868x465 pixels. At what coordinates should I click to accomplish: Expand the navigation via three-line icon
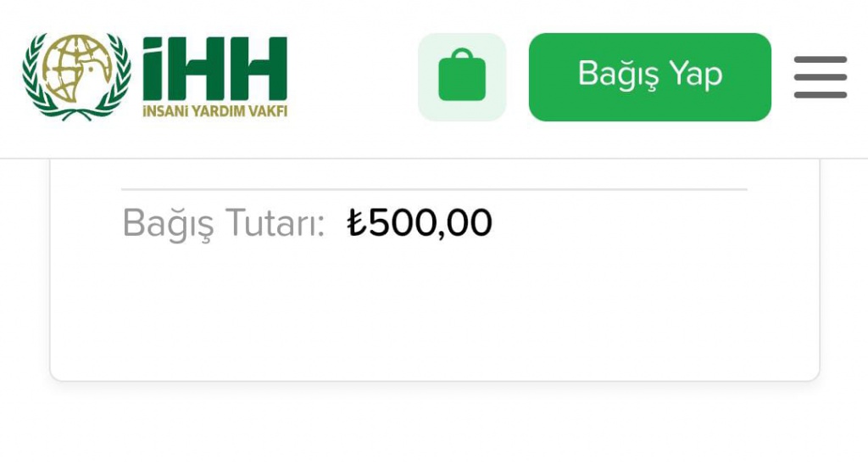click(x=820, y=77)
